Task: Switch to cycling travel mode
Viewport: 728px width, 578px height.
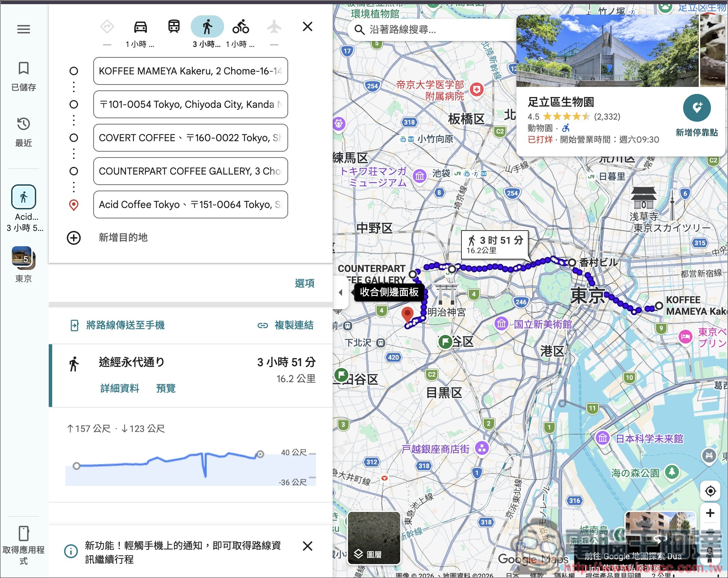Action: tap(241, 27)
